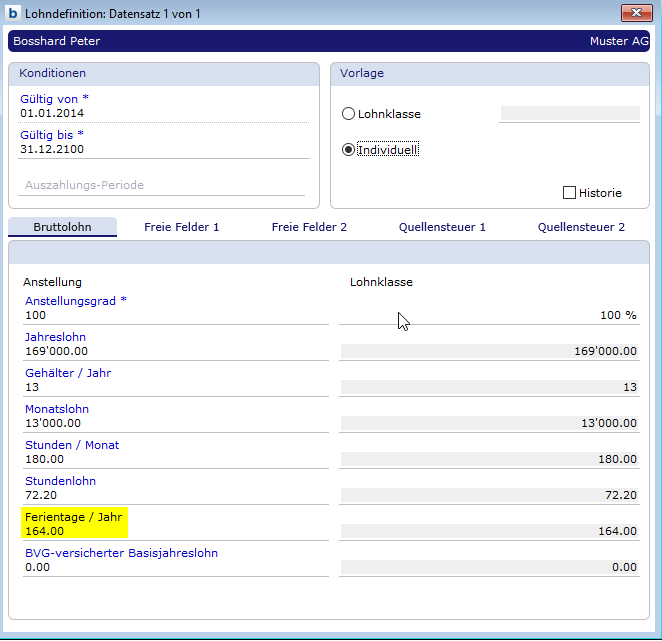This screenshot has height=641, width=662.
Task: Enable the Historie checkbox
Action: (x=570, y=193)
